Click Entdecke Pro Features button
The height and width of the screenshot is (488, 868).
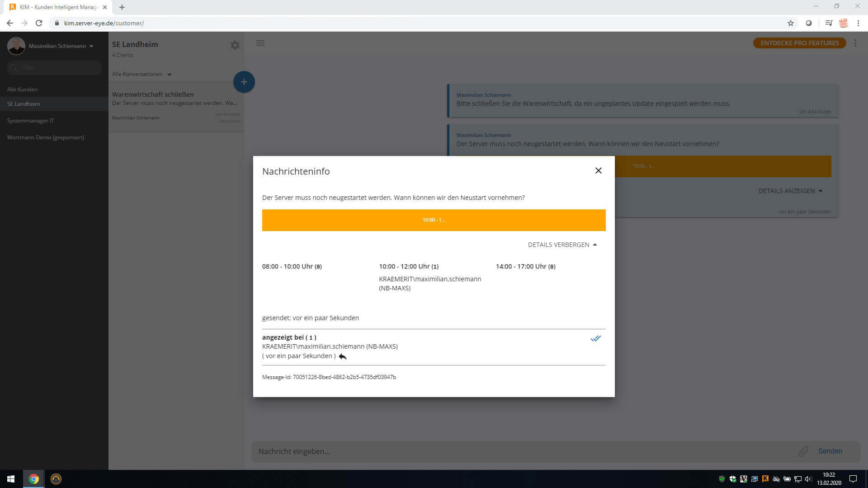coord(799,43)
